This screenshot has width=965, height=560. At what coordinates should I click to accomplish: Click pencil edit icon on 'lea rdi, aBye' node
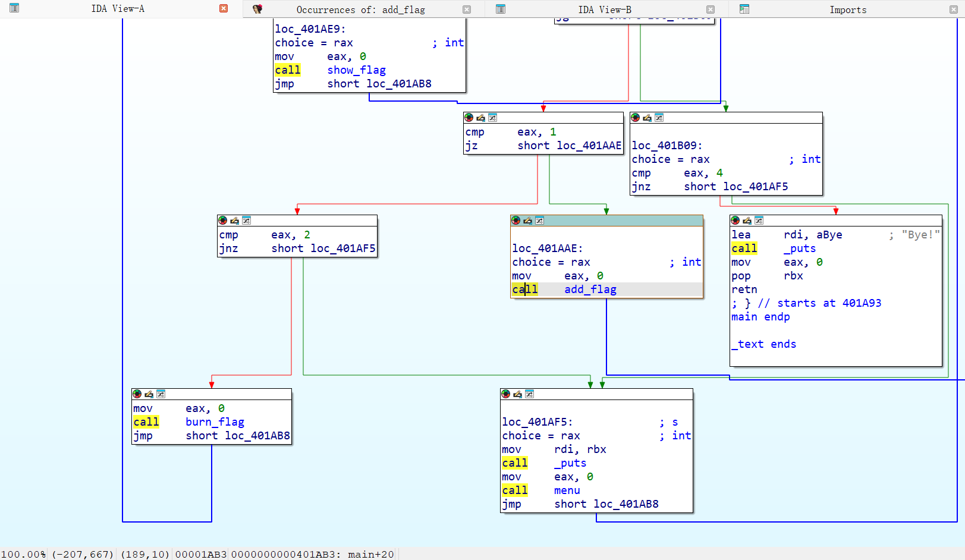point(747,221)
